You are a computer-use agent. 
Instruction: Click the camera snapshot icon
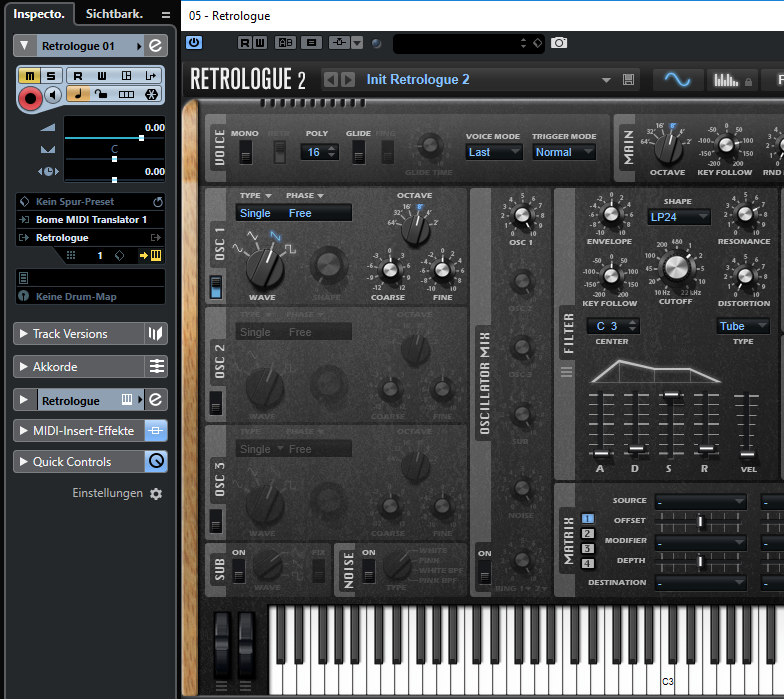point(559,43)
